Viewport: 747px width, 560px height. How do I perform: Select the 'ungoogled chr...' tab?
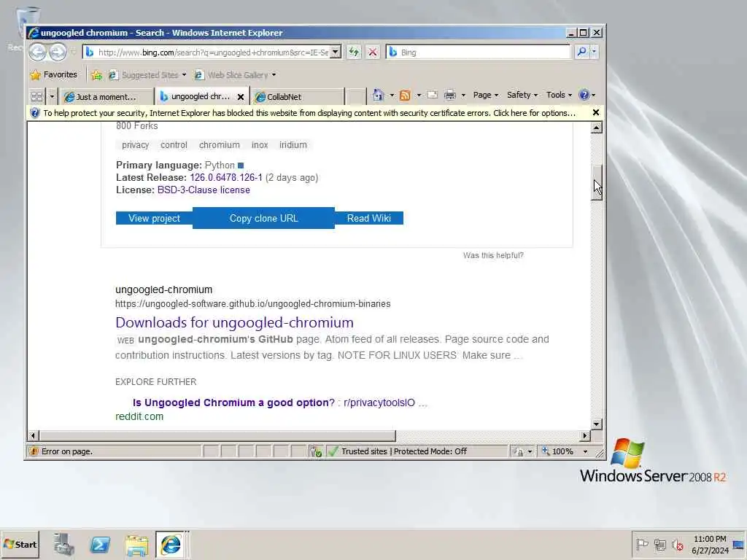(197, 97)
